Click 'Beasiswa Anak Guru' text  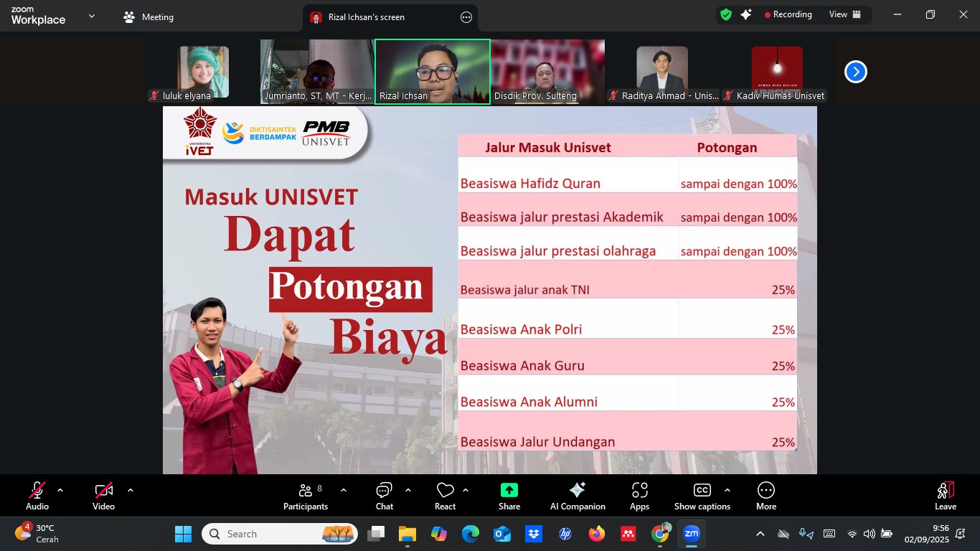click(522, 365)
